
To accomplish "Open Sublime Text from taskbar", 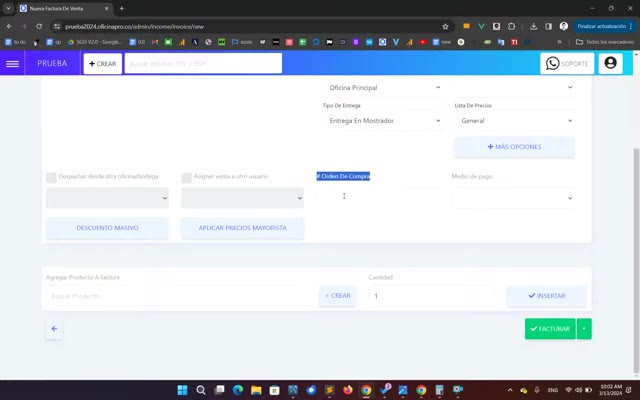I will click(x=329, y=390).
